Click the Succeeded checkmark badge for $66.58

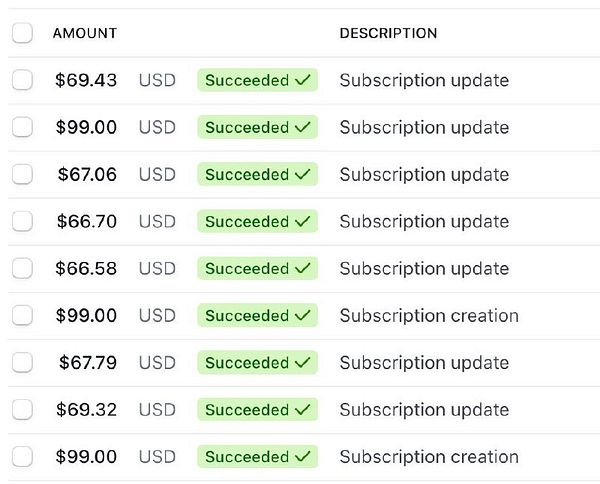(x=257, y=269)
